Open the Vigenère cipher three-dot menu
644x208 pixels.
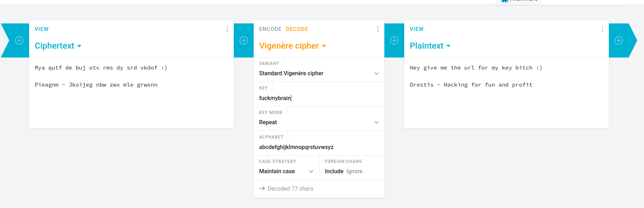(x=378, y=29)
